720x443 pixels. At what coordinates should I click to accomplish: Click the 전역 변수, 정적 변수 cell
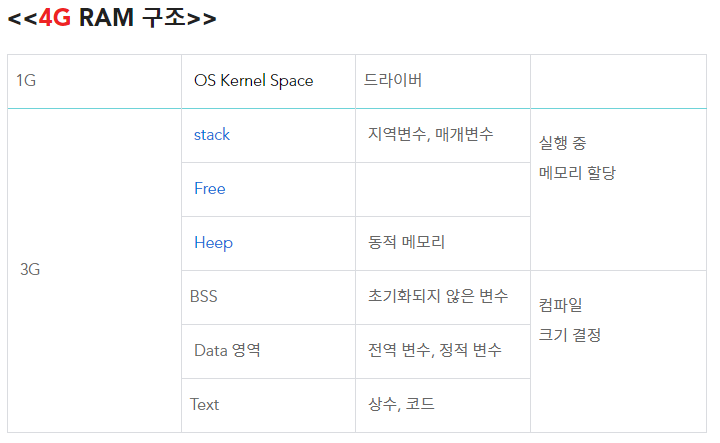click(x=443, y=352)
